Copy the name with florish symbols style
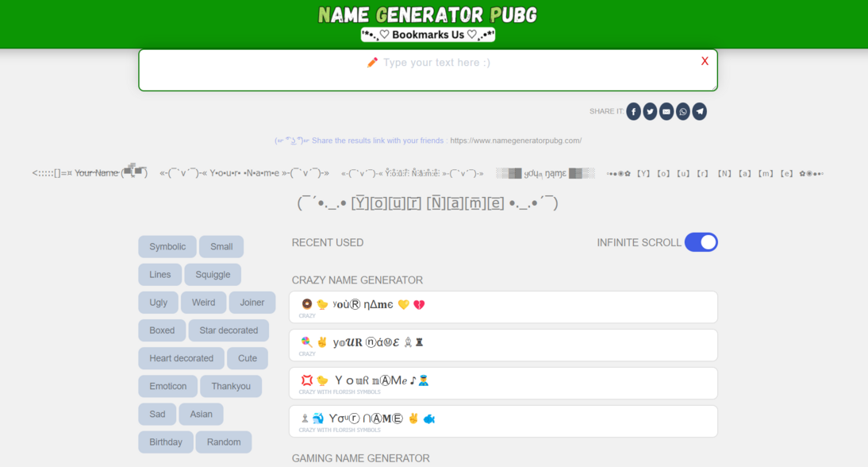 point(502,383)
